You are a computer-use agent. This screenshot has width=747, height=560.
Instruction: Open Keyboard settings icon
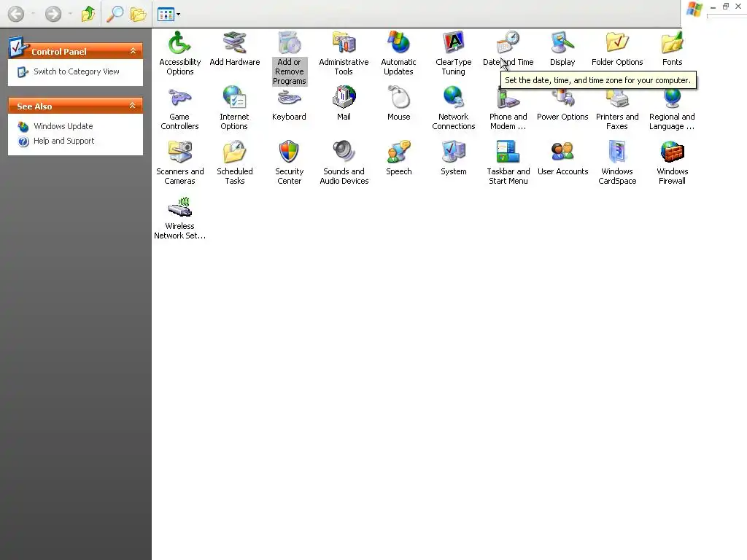pyautogui.click(x=289, y=104)
